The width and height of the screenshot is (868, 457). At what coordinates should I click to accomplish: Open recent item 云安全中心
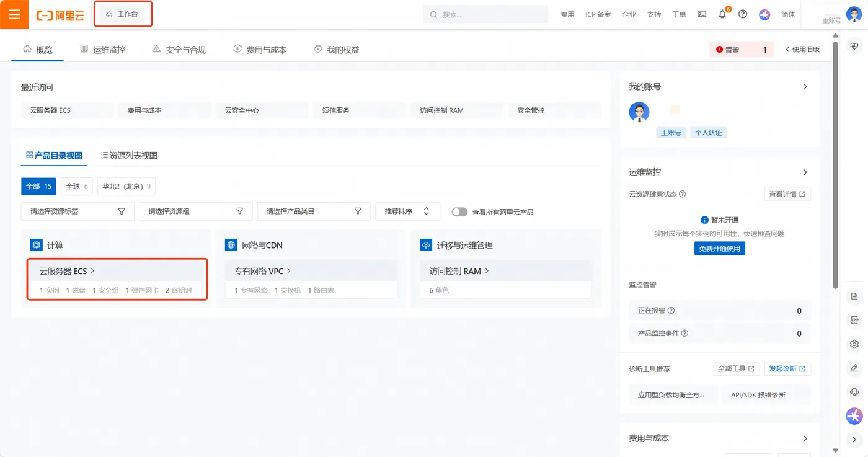[262, 110]
